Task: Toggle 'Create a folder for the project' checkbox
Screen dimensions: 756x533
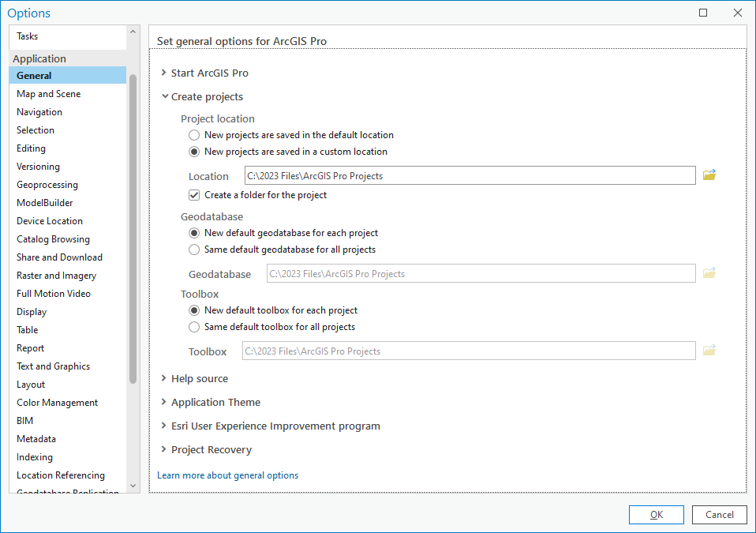Action: coord(194,195)
